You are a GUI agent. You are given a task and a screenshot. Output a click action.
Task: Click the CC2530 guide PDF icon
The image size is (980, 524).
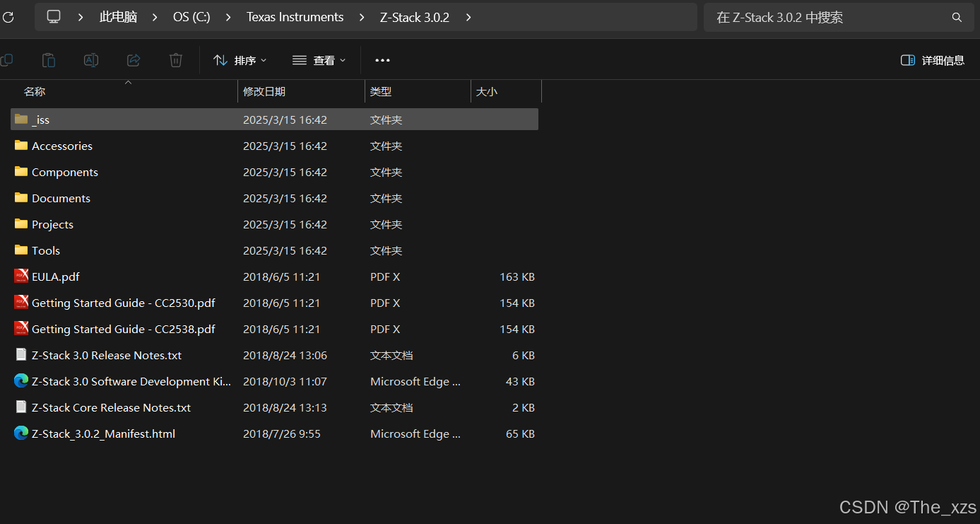click(21, 302)
